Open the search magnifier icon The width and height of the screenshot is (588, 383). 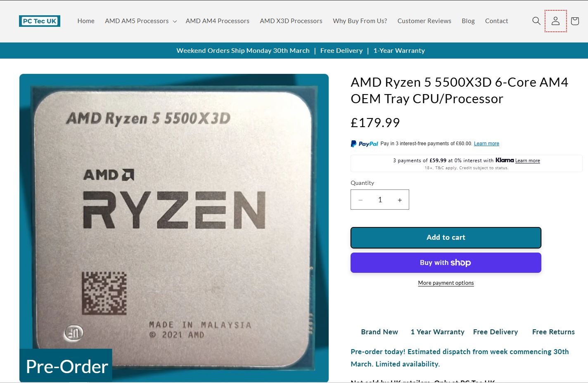pos(536,21)
